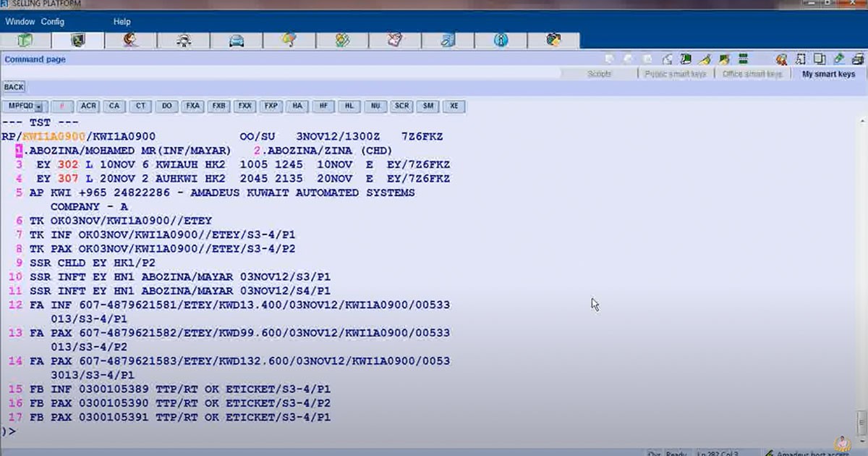
Task: Click the HF smart key
Action: pos(323,106)
